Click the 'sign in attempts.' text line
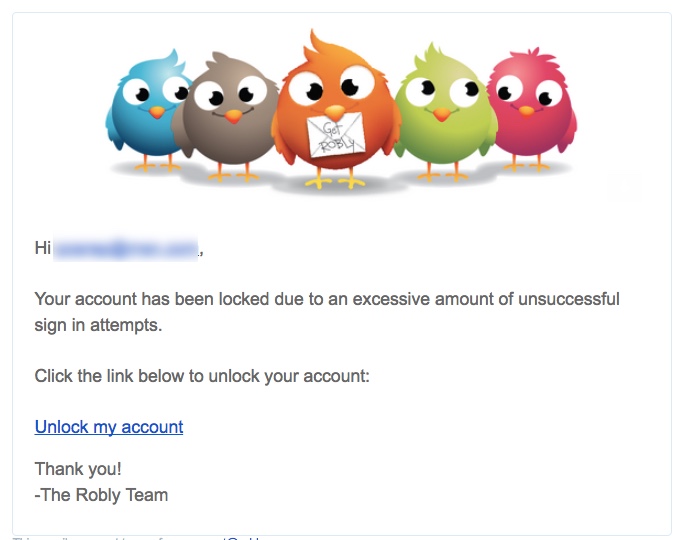 coord(98,325)
